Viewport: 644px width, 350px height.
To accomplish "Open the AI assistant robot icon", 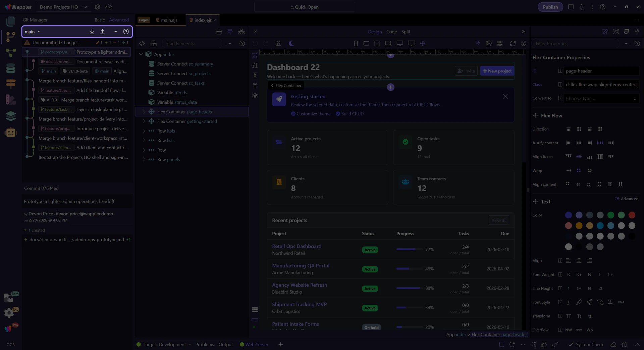I will [11, 132].
